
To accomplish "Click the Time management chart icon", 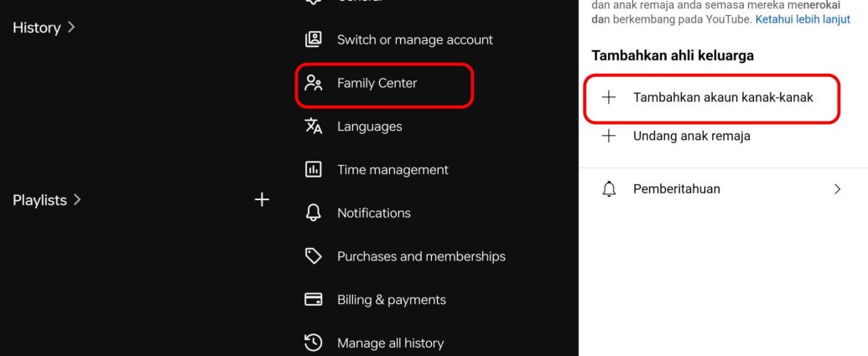I will (314, 169).
